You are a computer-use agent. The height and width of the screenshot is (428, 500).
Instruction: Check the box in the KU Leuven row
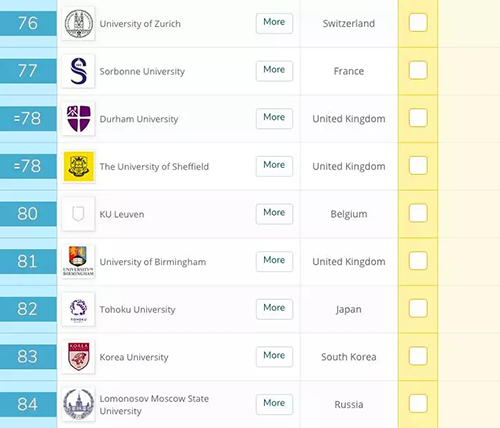tap(418, 213)
